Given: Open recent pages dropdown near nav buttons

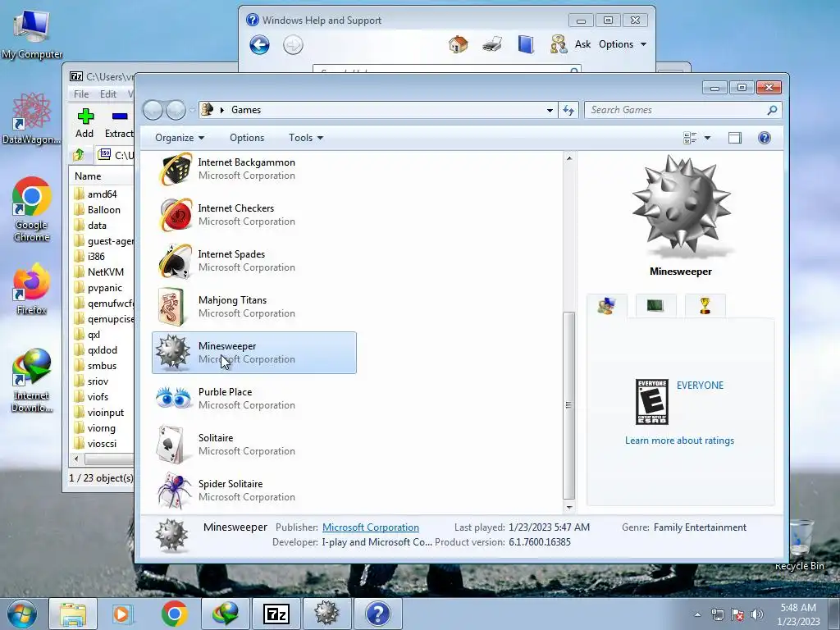Looking at the screenshot, I should click(192, 111).
